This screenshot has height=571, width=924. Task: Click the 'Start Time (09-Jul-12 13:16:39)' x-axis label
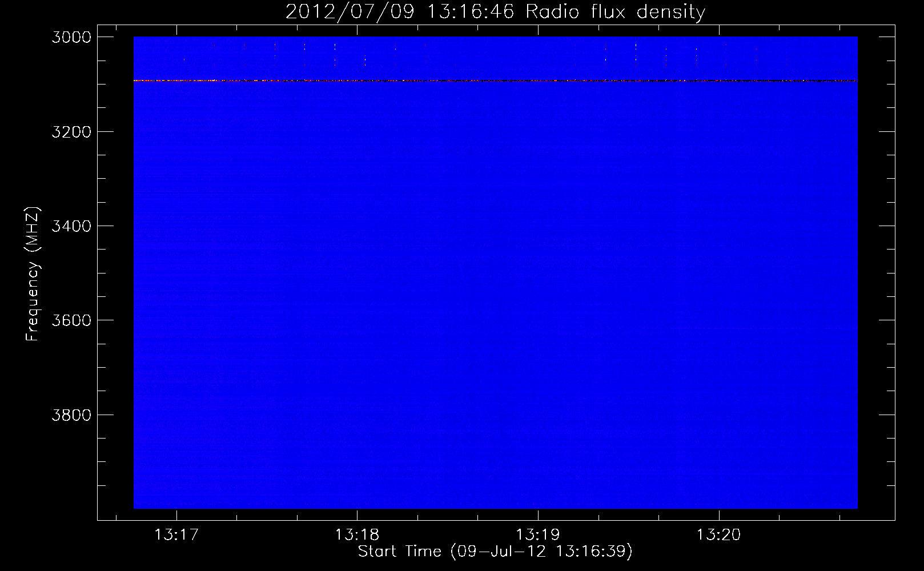click(x=495, y=552)
